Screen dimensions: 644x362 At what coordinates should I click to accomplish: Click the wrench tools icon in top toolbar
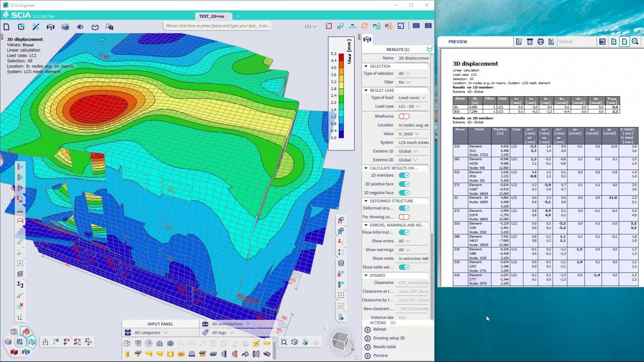tap(36, 27)
